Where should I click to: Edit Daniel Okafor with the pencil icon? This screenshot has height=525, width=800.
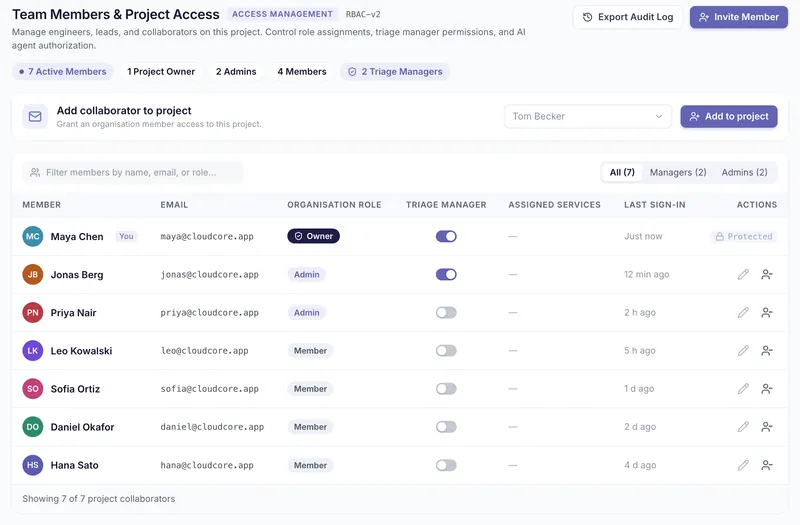[743, 427]
